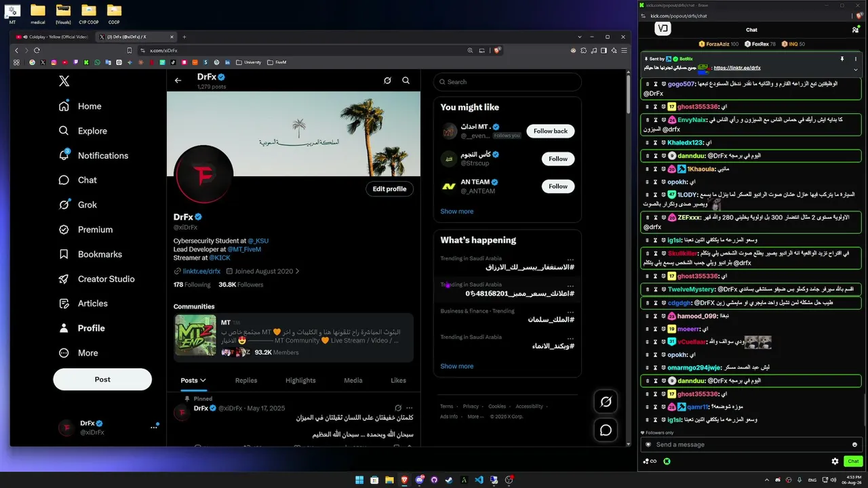868x488 pixels.
Task: Click the green Chat send button
Action: [853, 462]
